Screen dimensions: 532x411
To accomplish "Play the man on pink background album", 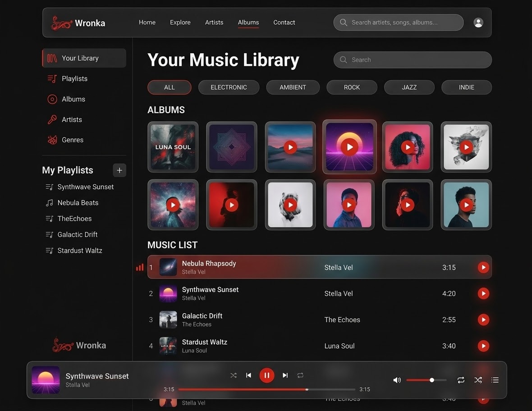I will [349, 205].
